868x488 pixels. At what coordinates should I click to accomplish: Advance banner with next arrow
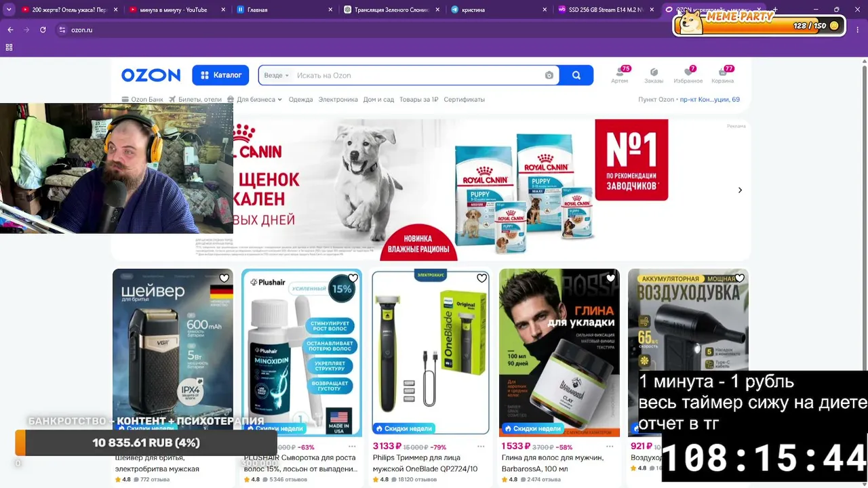tap(740, 190)
